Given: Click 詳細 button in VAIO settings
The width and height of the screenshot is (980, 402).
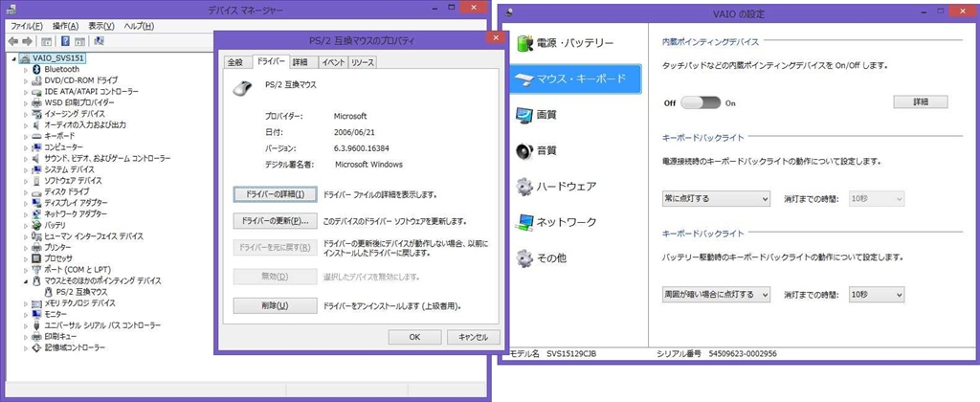Looking at the screenshot, I should click(x=921, y=101).
